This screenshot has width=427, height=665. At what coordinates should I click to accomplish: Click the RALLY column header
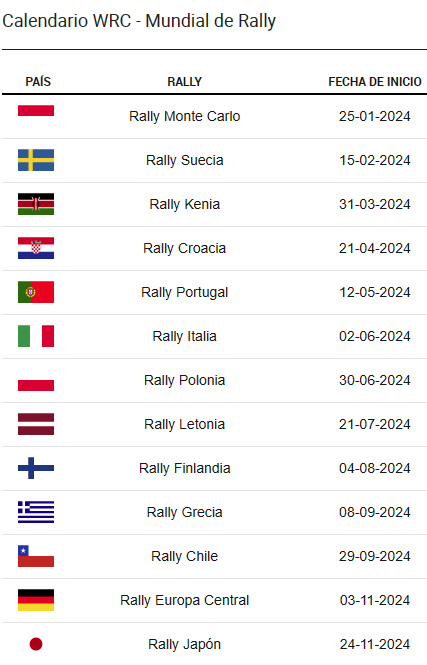(184, 81)
